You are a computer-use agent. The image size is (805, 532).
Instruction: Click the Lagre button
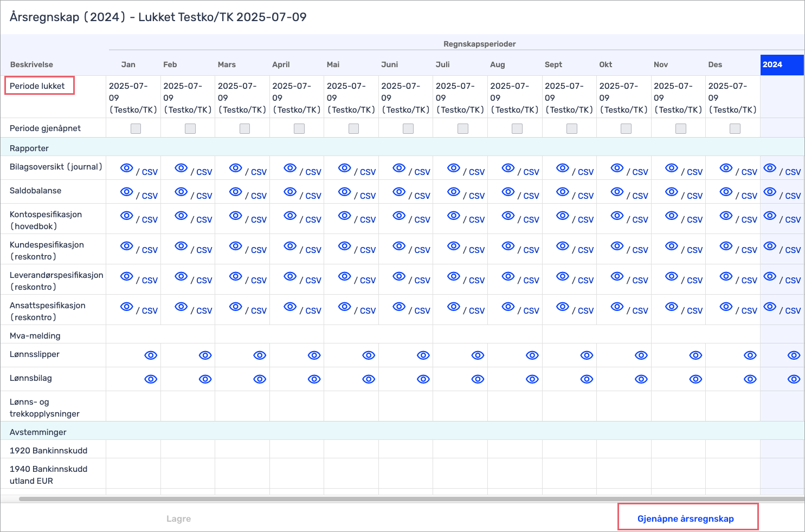click(x=178, y=518)
